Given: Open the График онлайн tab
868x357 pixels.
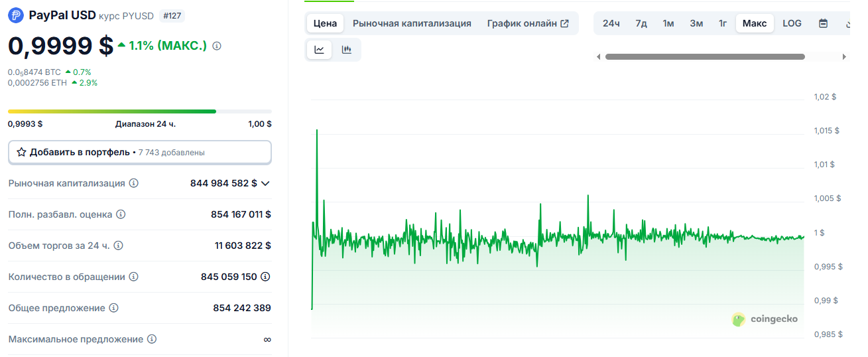Looking at the screenshot, I should (528, 23).
